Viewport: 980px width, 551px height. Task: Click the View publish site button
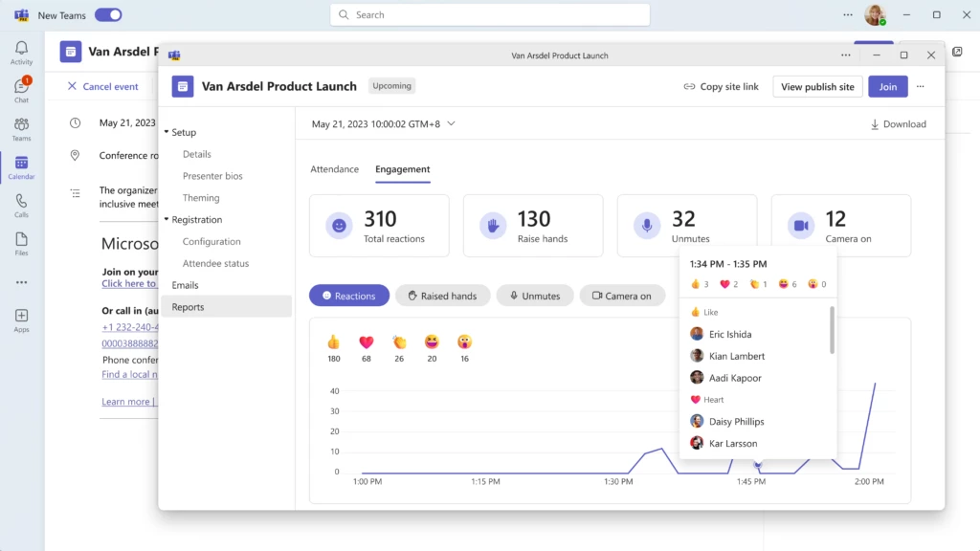click(817, 86)
